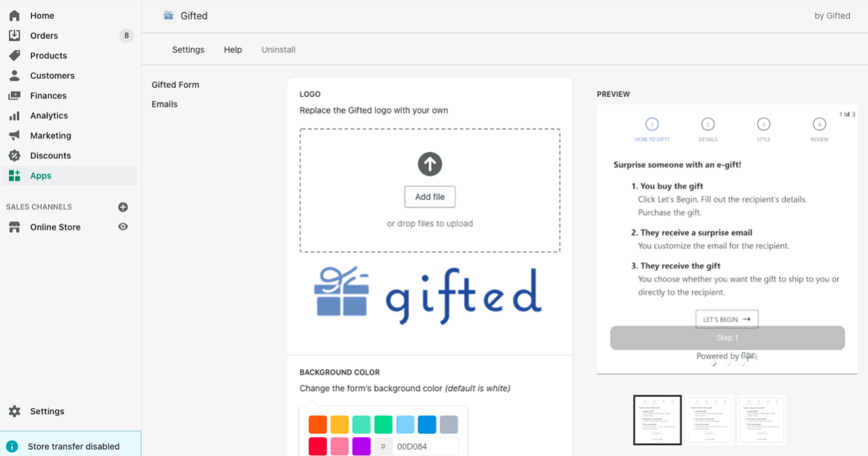The image size is (868, 456).
Task: Select the third preview thumbnail
Action: point(762,420)
